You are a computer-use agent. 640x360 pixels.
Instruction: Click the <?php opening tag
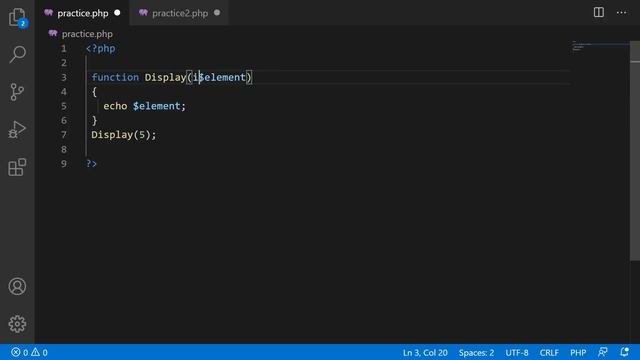[100, 49]
